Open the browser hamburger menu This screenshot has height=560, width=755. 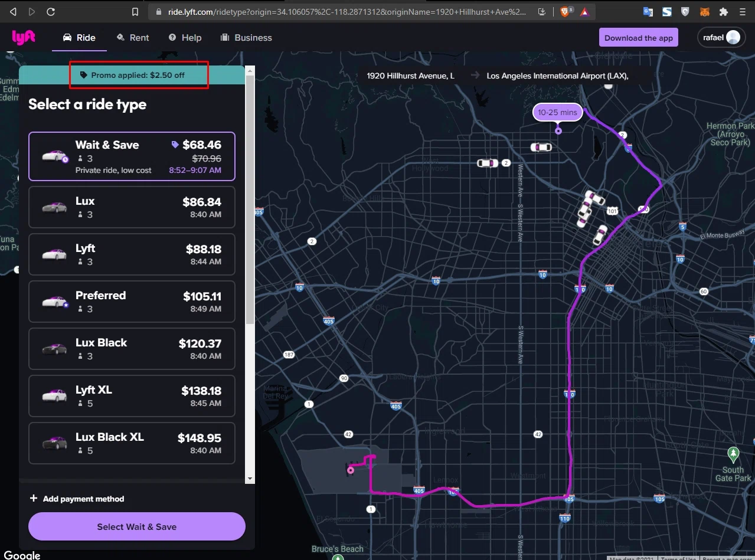[743, 12]
